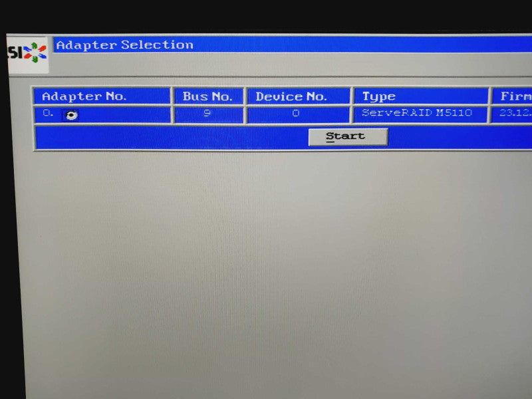Click the firmware version cell starting with 23.12

click(512, 114)
